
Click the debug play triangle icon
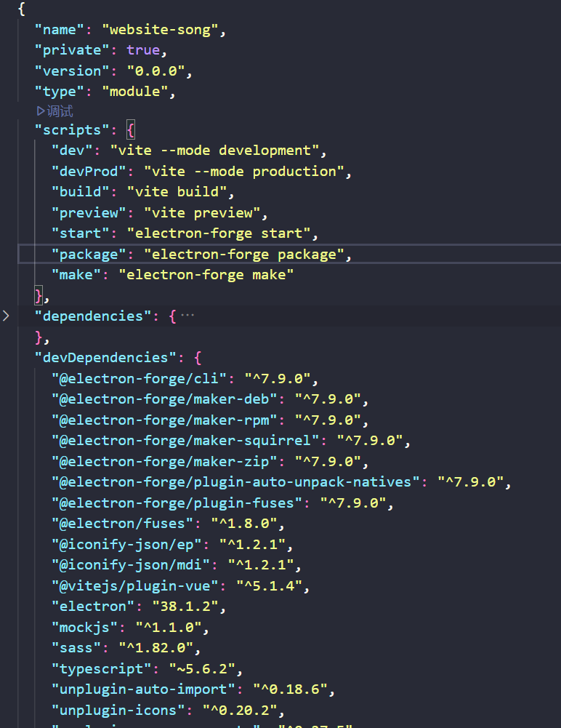41,111
